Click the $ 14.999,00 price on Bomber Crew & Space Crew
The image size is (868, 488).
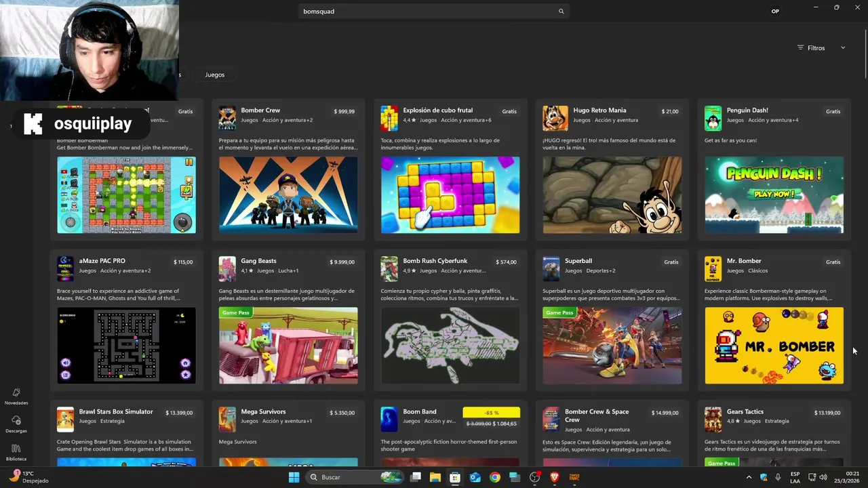click(x=665, y=413)
